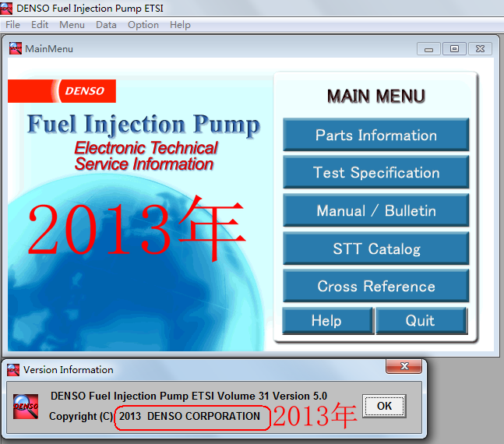This screenshot has width=504, height=444.
Task: Open Test Specification
Action: click(375, 172)
